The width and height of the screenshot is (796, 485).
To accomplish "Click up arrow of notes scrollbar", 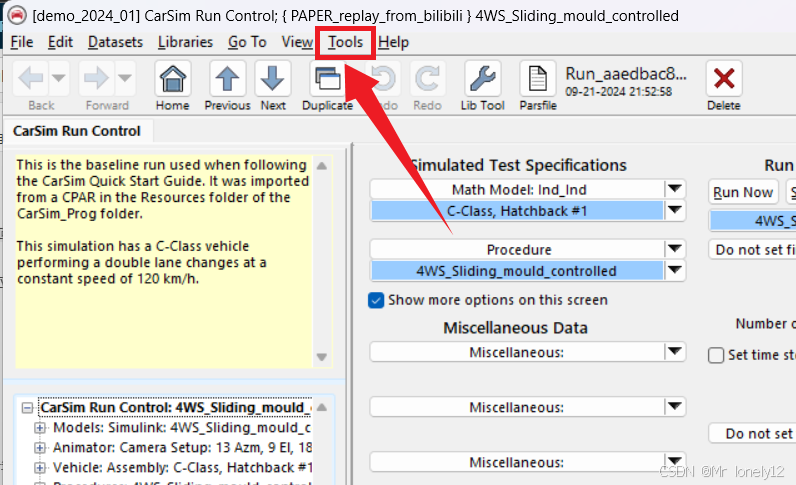I will [x=322, y=166].
